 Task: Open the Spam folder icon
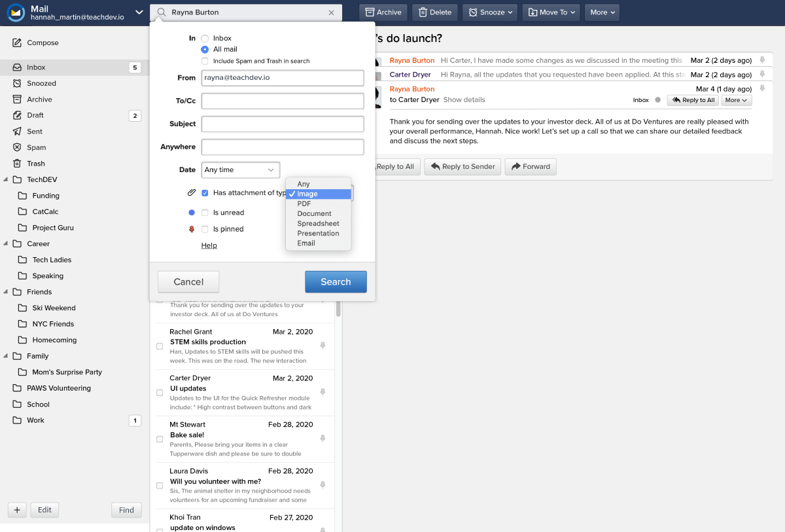(18, 148)
